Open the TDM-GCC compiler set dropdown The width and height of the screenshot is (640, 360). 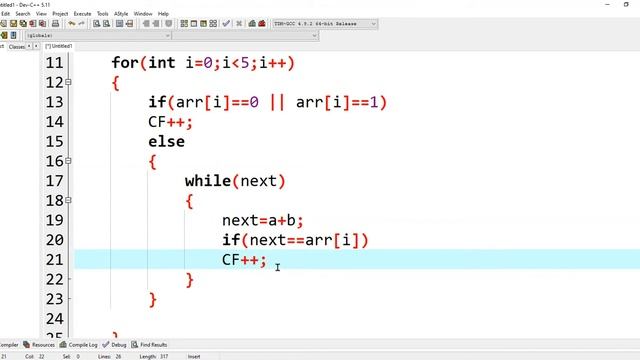point(325,24)
